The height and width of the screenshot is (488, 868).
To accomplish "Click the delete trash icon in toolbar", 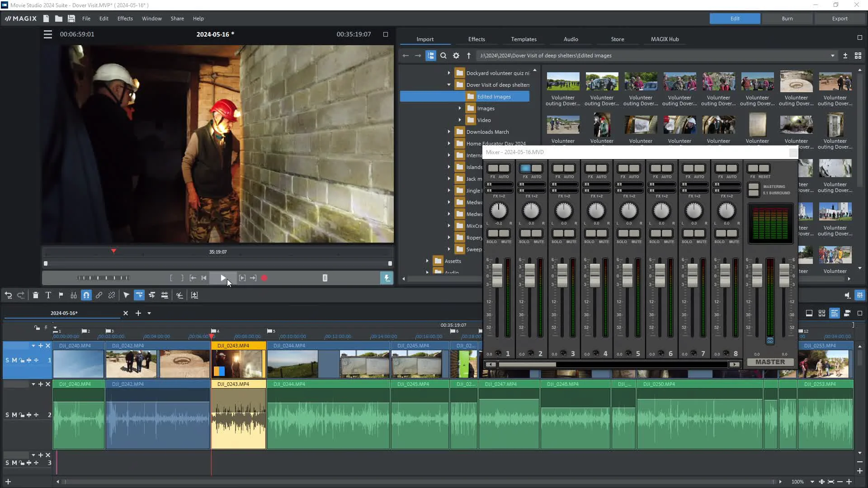I will 36,295.
